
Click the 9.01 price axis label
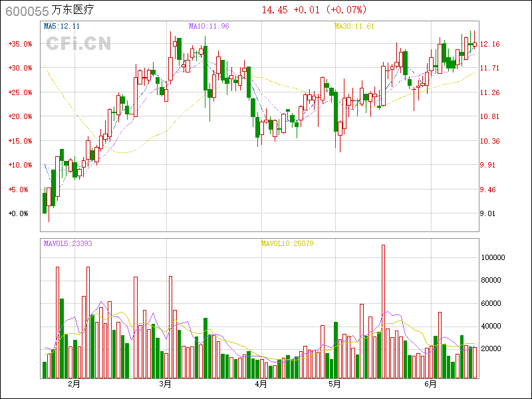pos(487,213)
